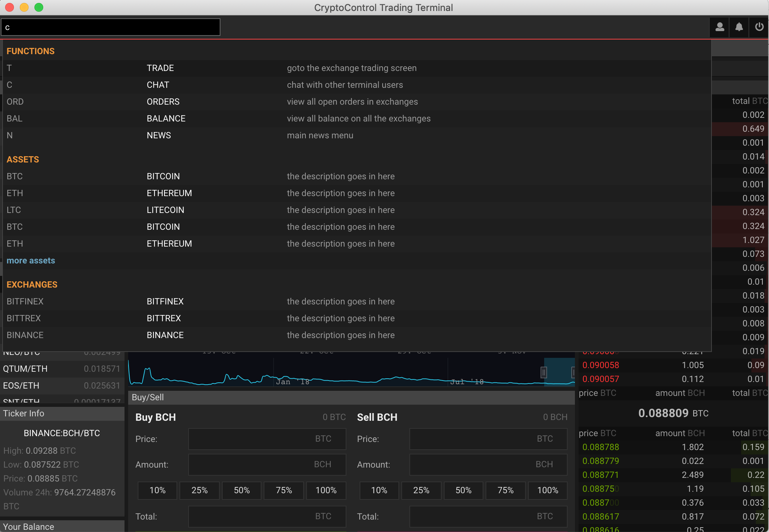
Task: Set Buy BCH amount to 50%
Action: pos(242,490)
